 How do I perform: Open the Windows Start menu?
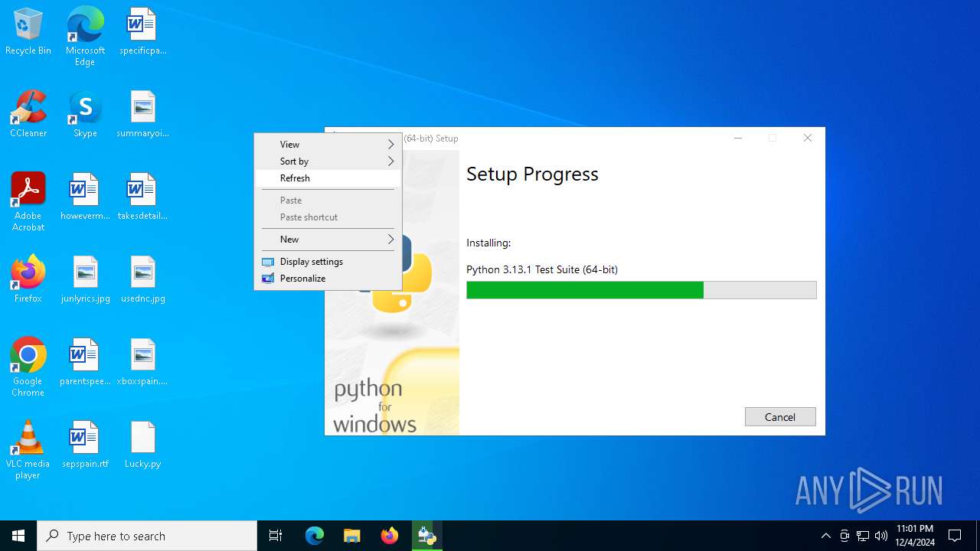(x=18, y=536)
